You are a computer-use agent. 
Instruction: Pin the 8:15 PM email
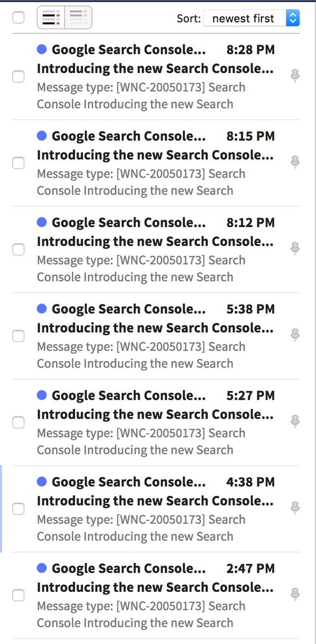(x=295, y=162)
